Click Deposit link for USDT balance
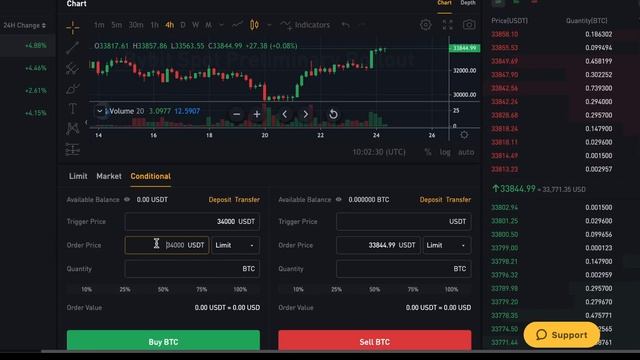 [220, 200]
